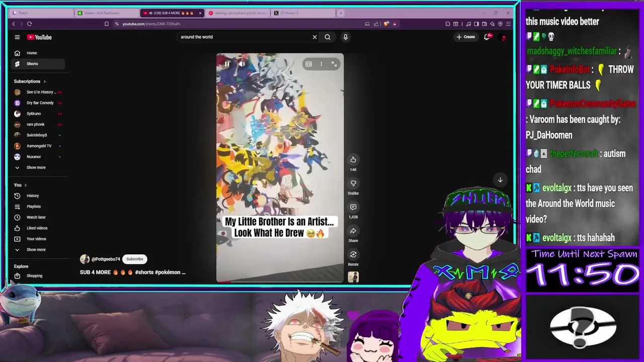Open the browser main menu icon
The image size is (644, 362).
[508, 24]
